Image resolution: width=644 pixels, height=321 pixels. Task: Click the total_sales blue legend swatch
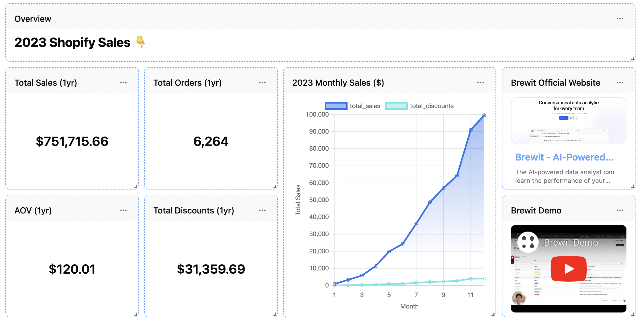tap(336, 106)
